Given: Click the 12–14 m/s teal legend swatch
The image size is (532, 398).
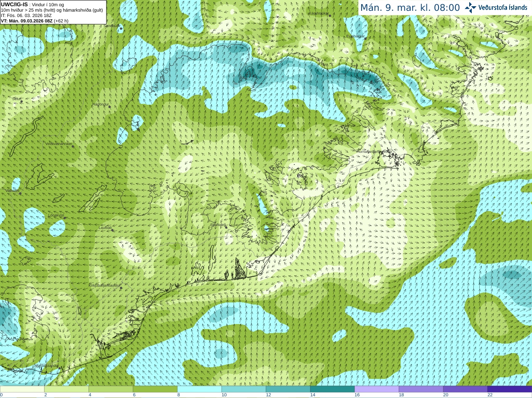Looking at the screenshot, I should [x=288, y=389].
